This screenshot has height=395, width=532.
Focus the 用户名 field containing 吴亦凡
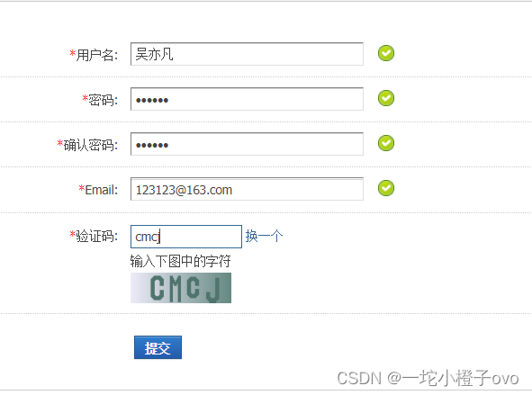tap(247, 54)
